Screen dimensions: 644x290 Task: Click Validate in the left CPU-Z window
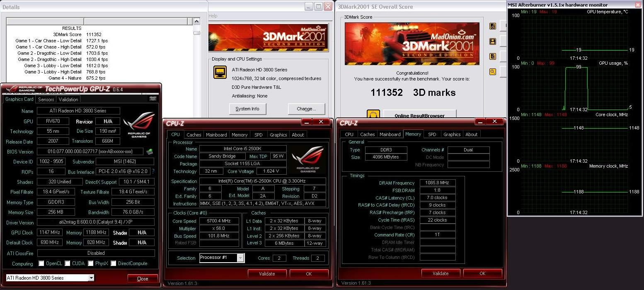(267, 273)
